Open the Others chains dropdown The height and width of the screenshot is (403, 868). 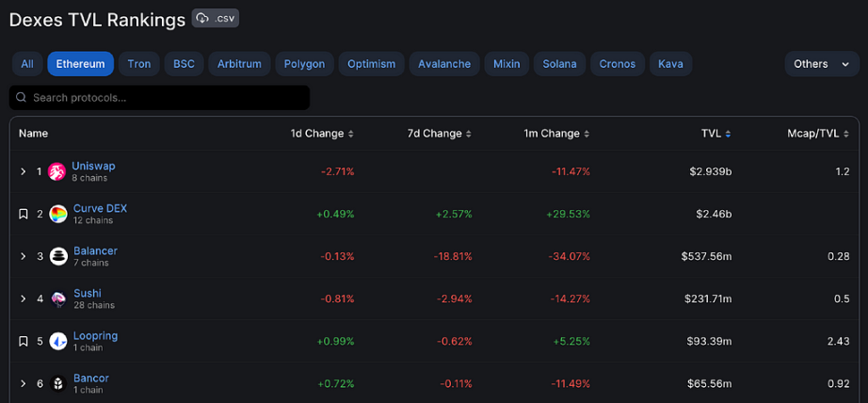coord(821,64)
